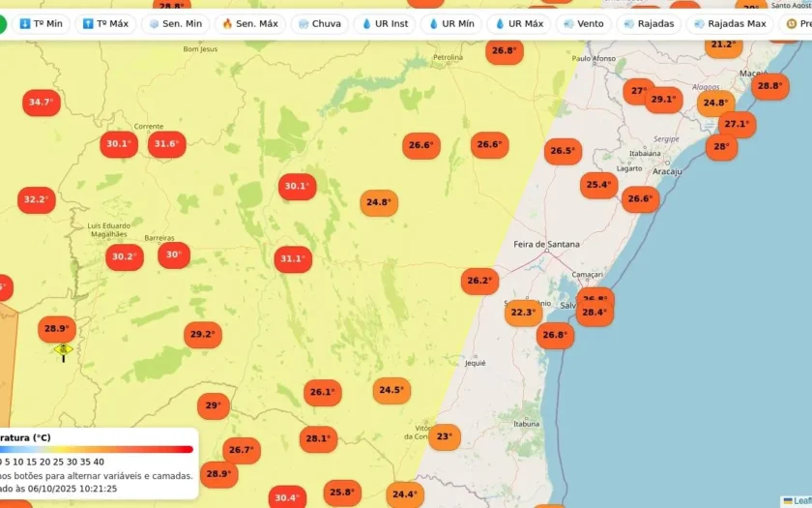The image size is (812, 508).
Task: Open the partially visible Pre layer button
Action: [796, 24]
